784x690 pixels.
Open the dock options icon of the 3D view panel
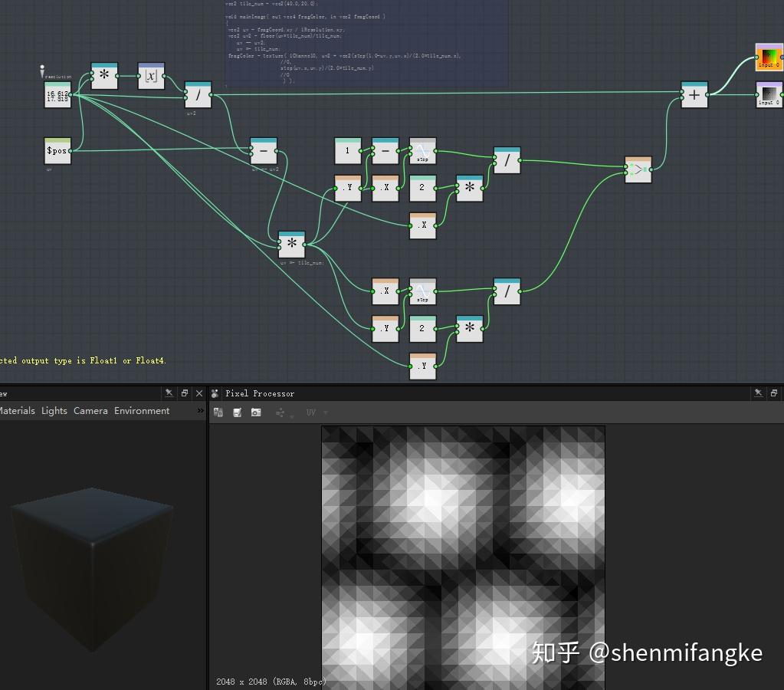(x=184, y=393)
